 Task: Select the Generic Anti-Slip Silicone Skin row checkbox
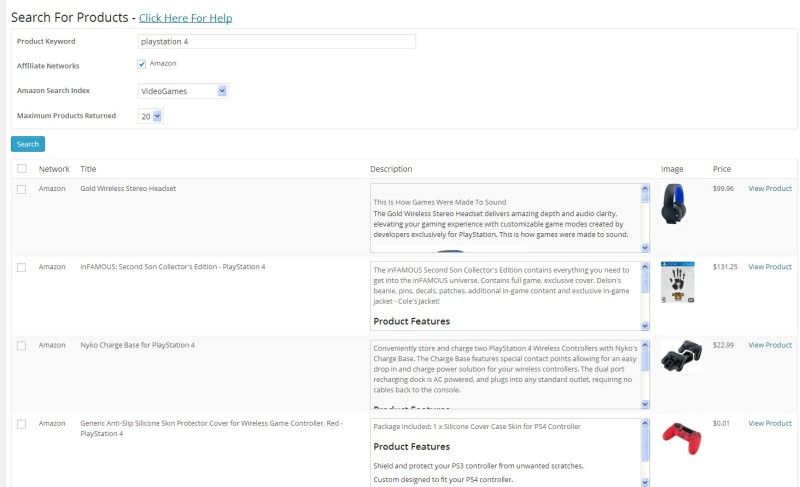click(21, 424)
